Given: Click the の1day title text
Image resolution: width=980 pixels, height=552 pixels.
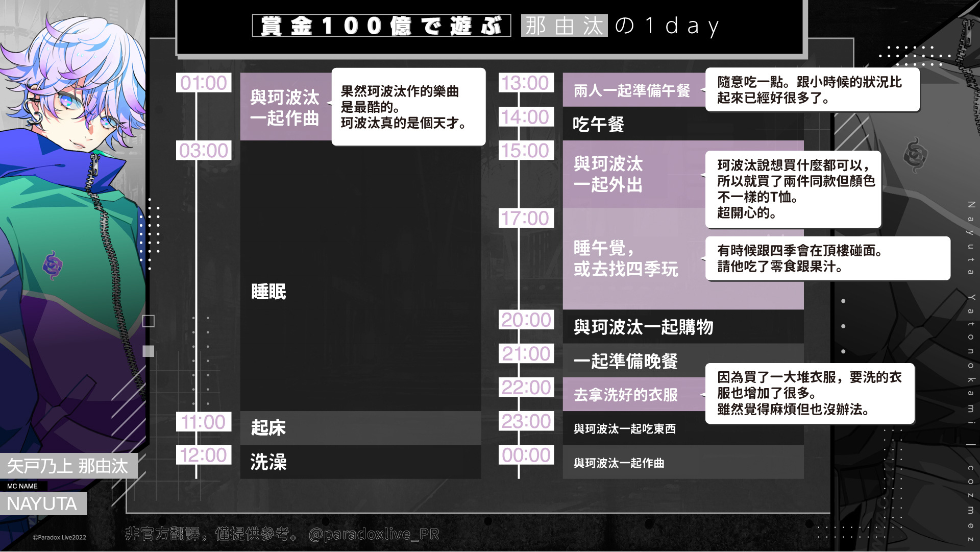Looking at the screenshot, I should 667,26.
